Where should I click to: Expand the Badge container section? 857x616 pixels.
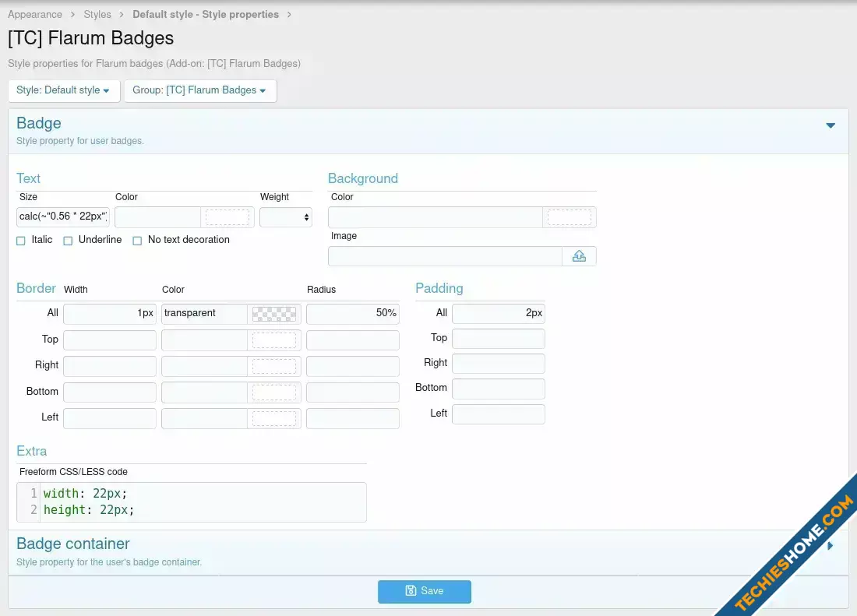831,546
